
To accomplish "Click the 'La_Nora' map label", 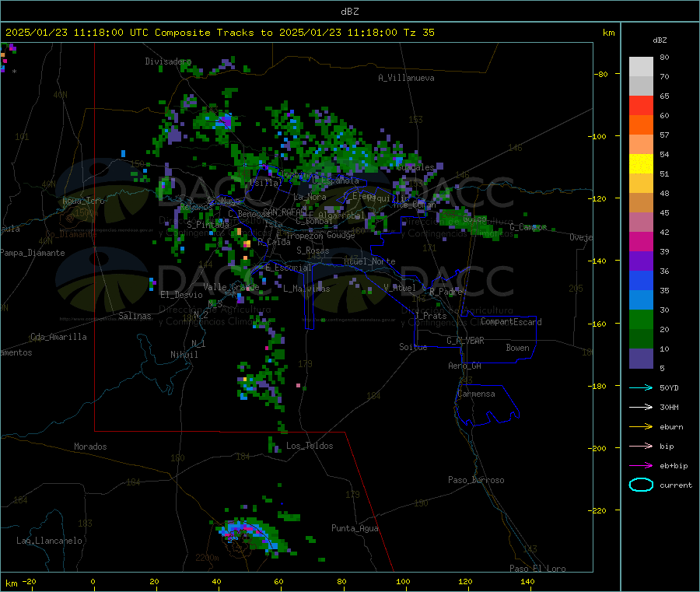I will [x=310, y=197].
